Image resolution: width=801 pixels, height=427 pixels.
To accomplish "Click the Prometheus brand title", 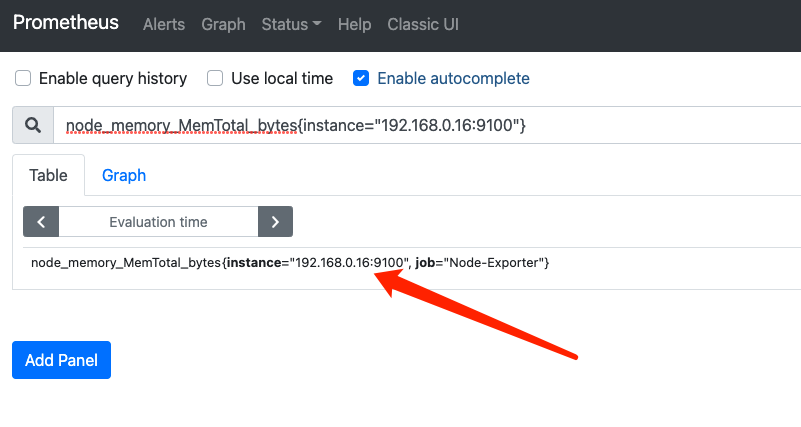I will [66, 23].
